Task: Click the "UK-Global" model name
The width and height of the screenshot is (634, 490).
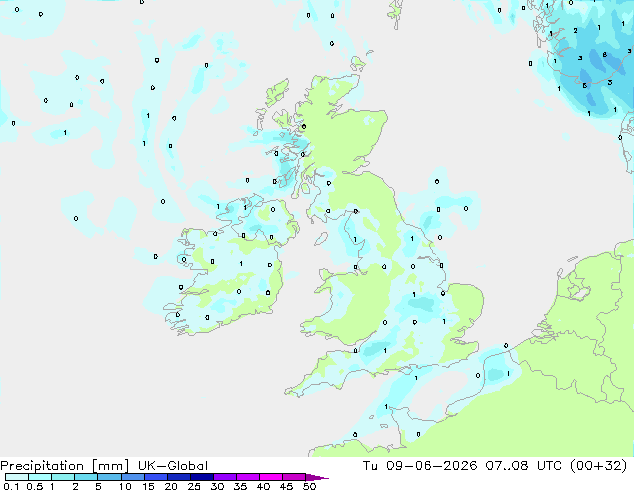Action: click(x=173, y=466)
